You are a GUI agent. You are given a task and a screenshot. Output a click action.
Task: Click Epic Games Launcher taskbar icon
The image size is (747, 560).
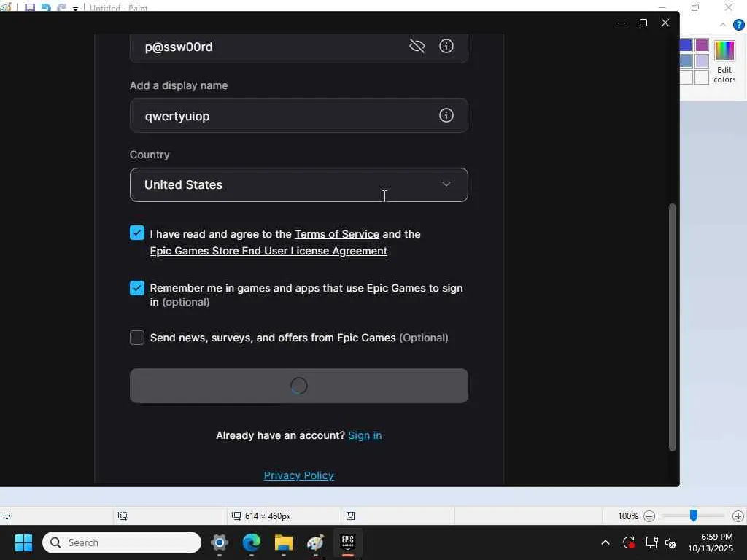(x=348, y=542)
